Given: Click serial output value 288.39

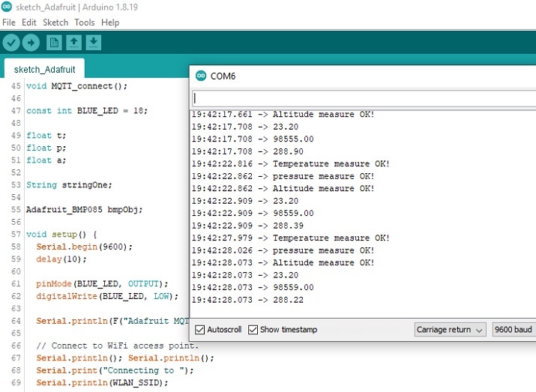Looking at the screenshot, I should tap(288, 226).
